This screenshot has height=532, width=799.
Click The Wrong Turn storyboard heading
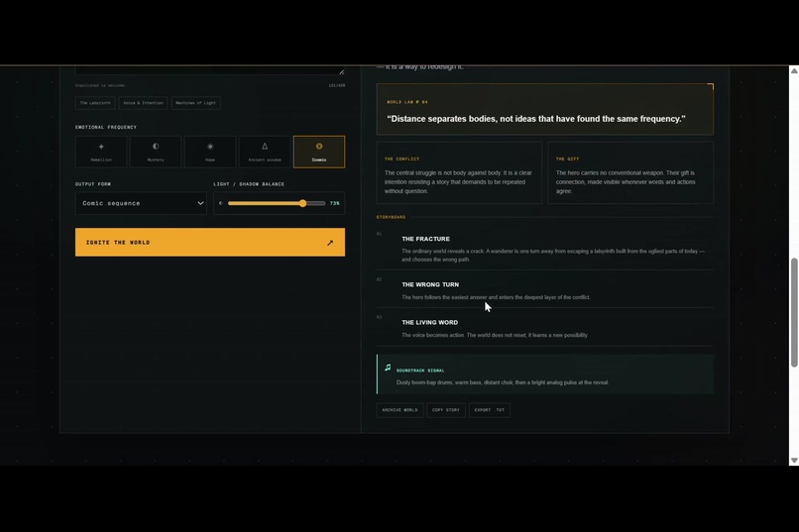click(430, 284)
